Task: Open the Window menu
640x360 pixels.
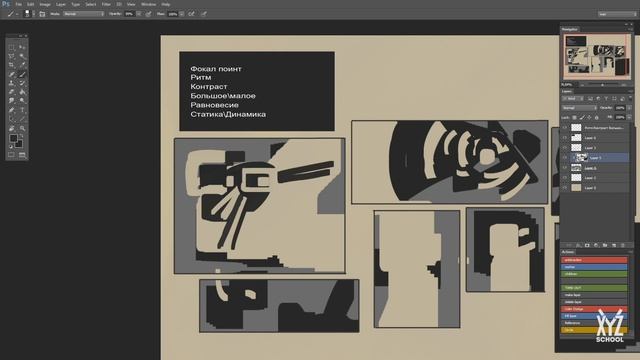Action: pyautogui.click(x=148, y=4)
